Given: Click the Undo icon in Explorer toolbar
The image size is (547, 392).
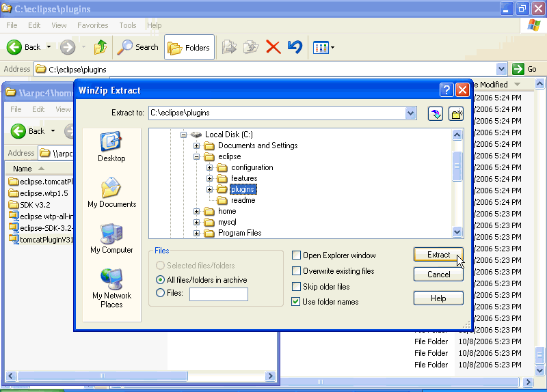Looking at the screenshot, I should pos(295,47).
